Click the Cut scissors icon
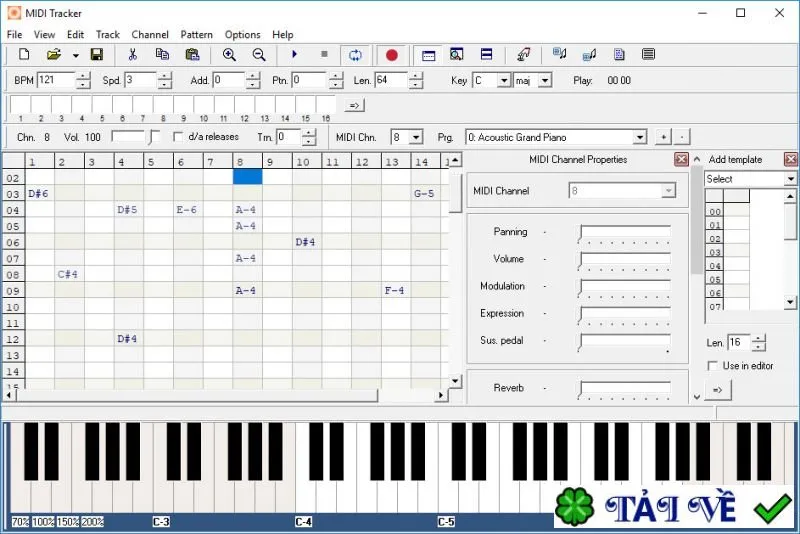The width and height of the screenshot is (800, 534). (133, 54)
